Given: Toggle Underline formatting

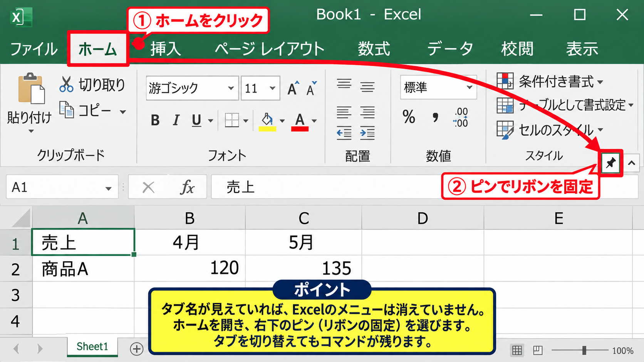Looking at the screenshot, I should [x=196, y=120].
